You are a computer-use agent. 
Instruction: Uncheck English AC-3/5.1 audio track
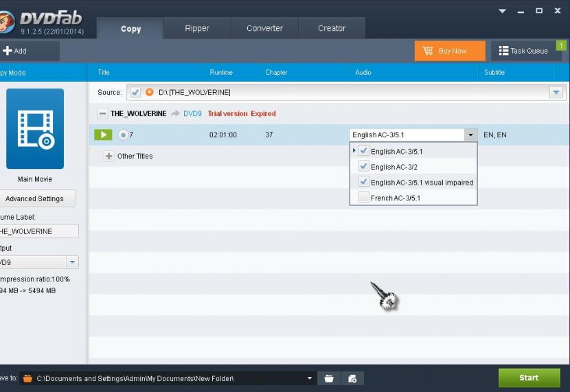[x=363, y=151]
